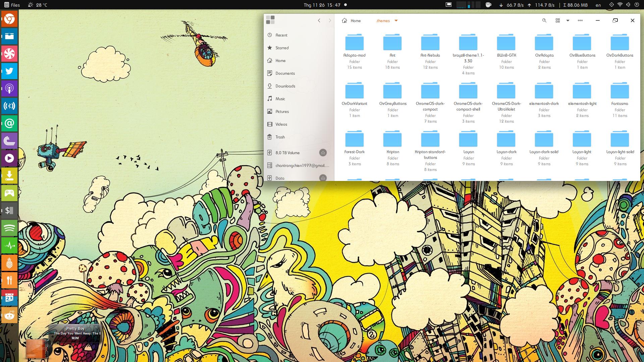The width and height of the screenshot is (644, 362).
Task: Select the Fantasma folder
Action: [x=620, y=100]
